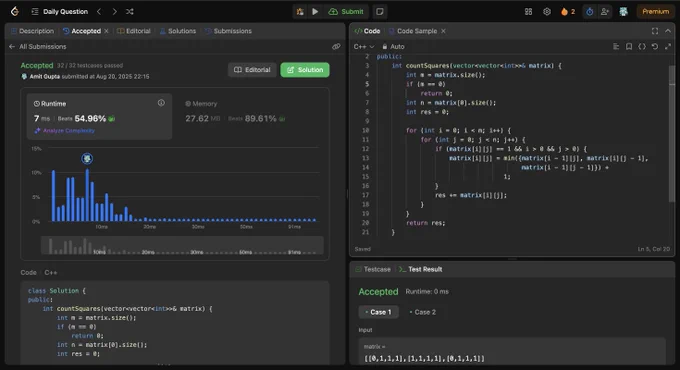
Task: Click the avatar marker on runtime chart
Action: coord(87,159)
